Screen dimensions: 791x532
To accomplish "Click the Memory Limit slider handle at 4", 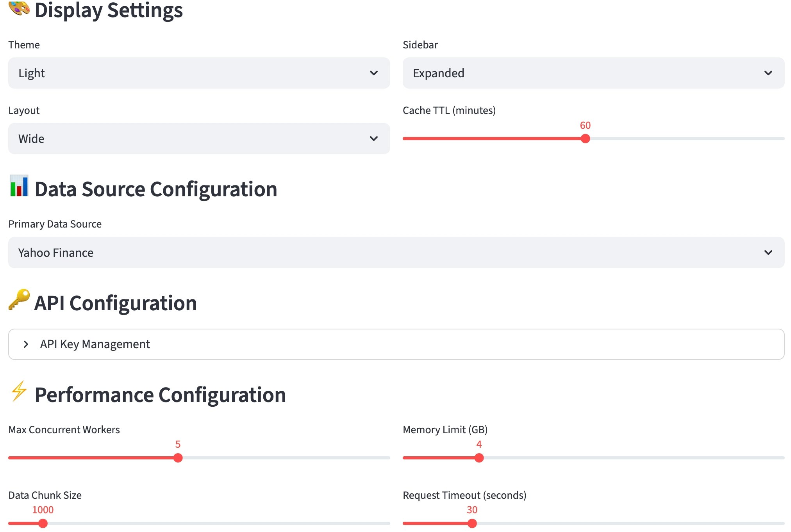I will click(x=479, y=458).
